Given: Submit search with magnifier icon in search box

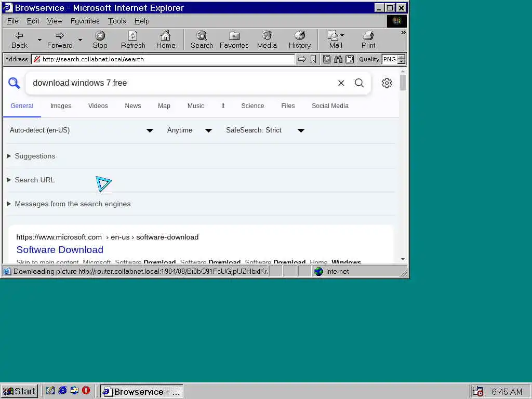Looking at the screenshot, I should 359,83.
